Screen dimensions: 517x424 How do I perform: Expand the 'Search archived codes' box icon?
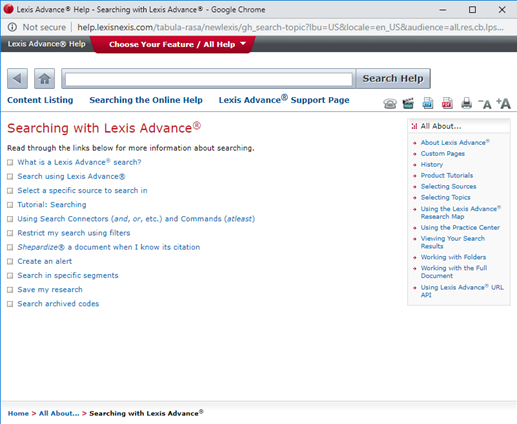pyautogui.click(x=10, y=304)
